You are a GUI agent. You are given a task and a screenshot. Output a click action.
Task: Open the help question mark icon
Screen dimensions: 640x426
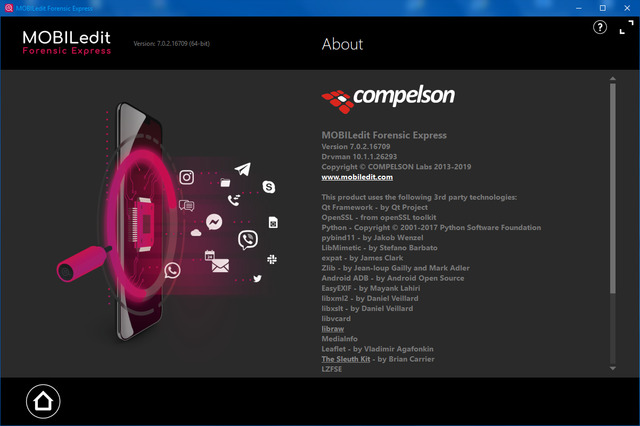[x=600, y=28]
